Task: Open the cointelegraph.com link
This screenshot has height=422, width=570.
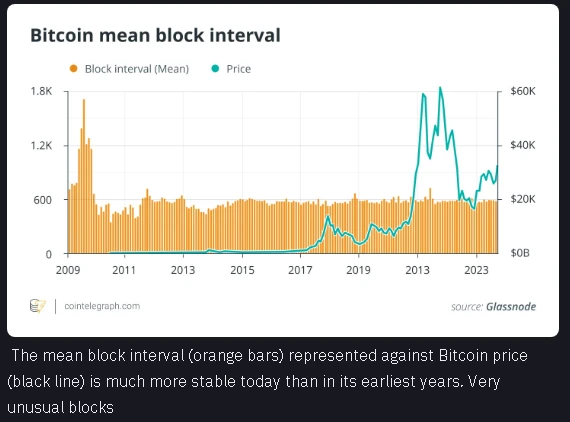Action: 102,306
